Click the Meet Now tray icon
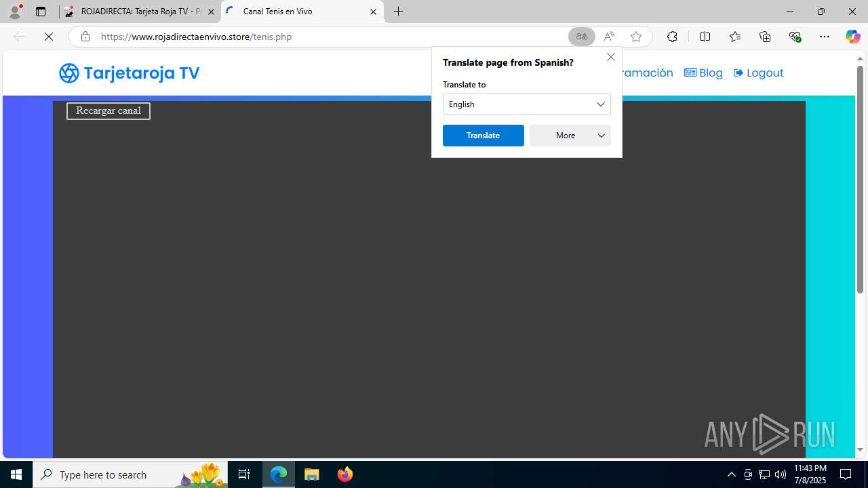868x488 pixels. pos(748,474)
